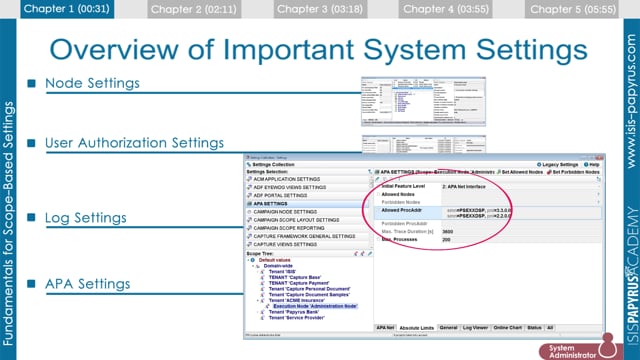Select CAMPAIGN SCOPE REPORTING entry
Screen dimensions: 640x360
(x=289, y=228)
